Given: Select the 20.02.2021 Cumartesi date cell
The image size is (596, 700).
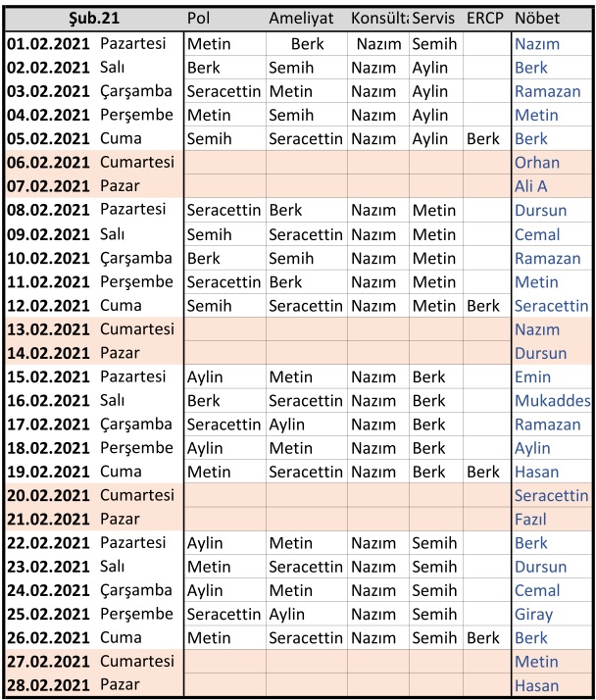Looking at the screenshot, I should (91, 495).
